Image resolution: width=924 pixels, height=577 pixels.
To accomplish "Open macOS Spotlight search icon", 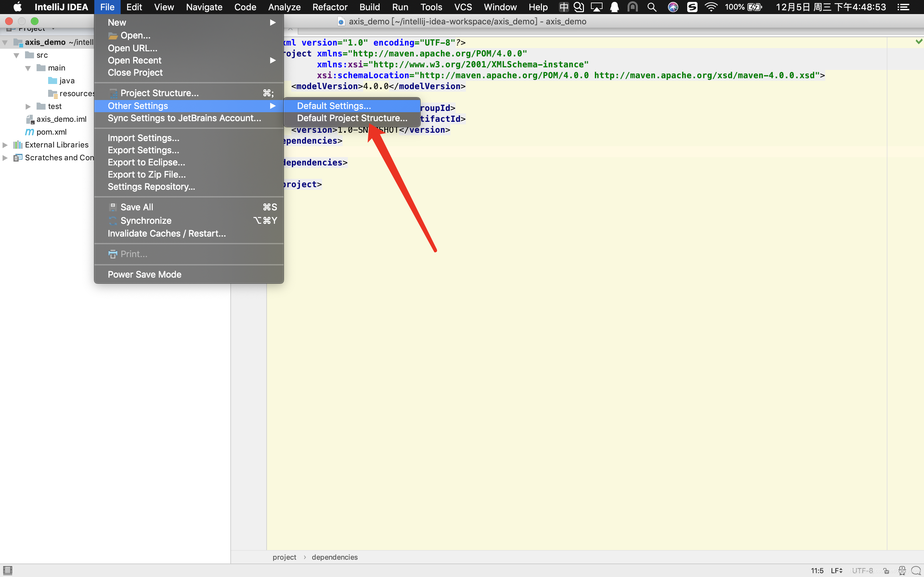I will (x=652, y=7).
